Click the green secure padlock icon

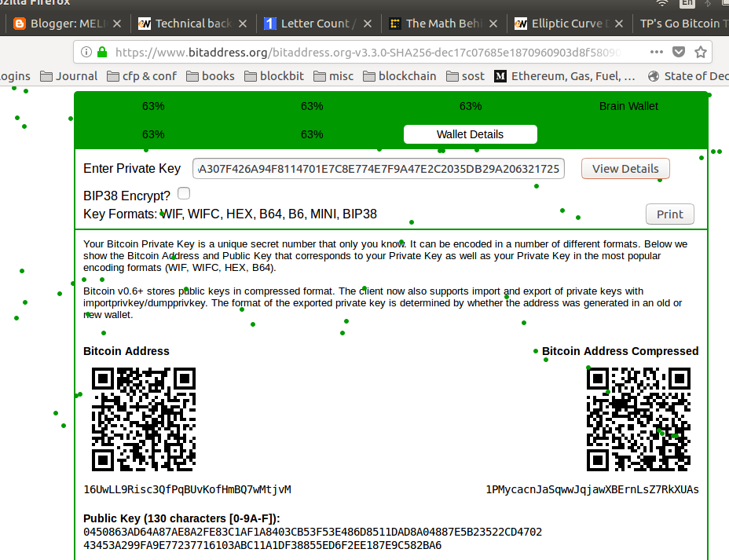point(102,52)
